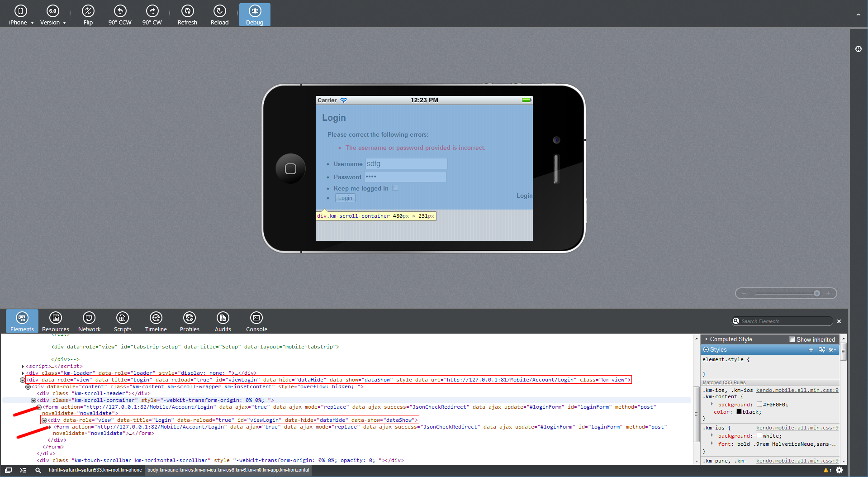Viewport: 868px width, 477px height.
Task: Enable the Show inherited checkbox
Action: 792,339
